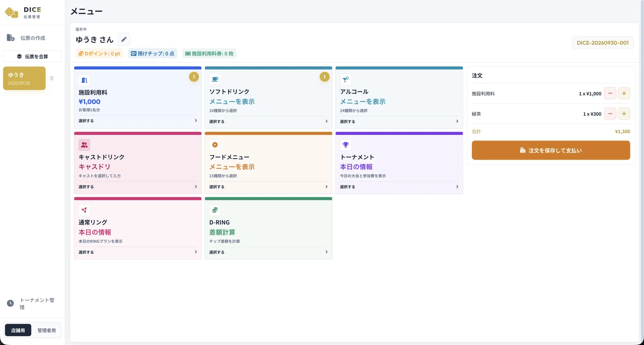This screenshot has height=345, width=644.
Task: Edit customer name with pencil icon
Action: coord(124,39)
